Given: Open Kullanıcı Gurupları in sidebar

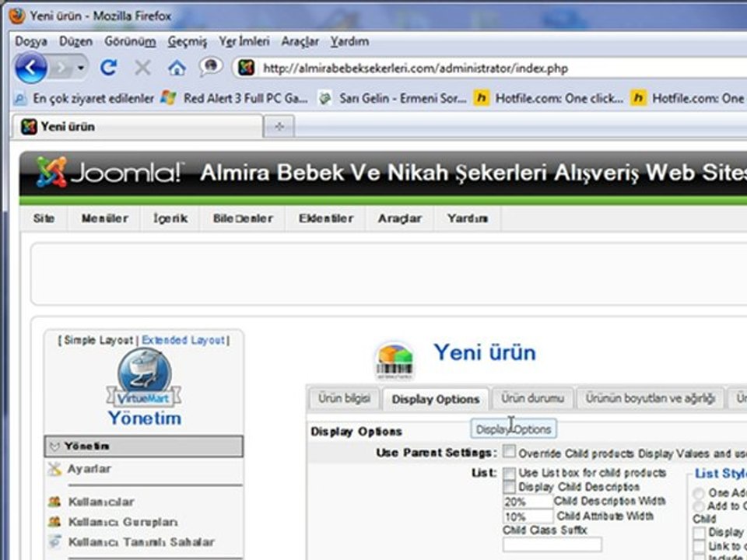Looking at the screenshot, I should pyautogui.click(x=123, y=522).
